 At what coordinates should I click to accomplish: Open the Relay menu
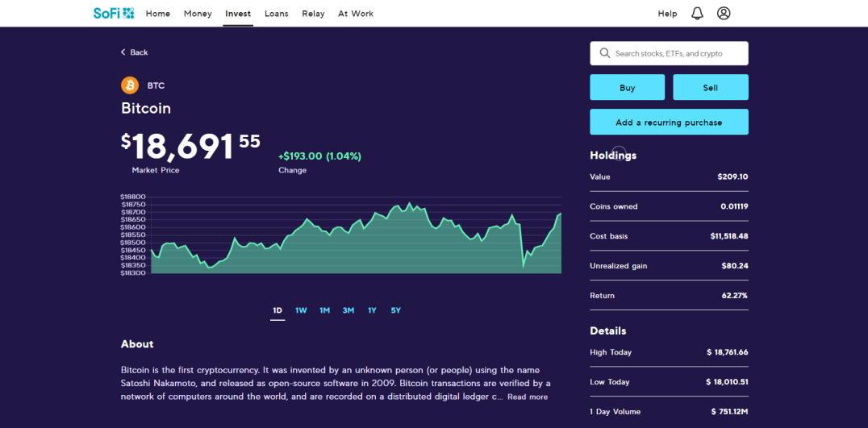(x=313, y=14)
